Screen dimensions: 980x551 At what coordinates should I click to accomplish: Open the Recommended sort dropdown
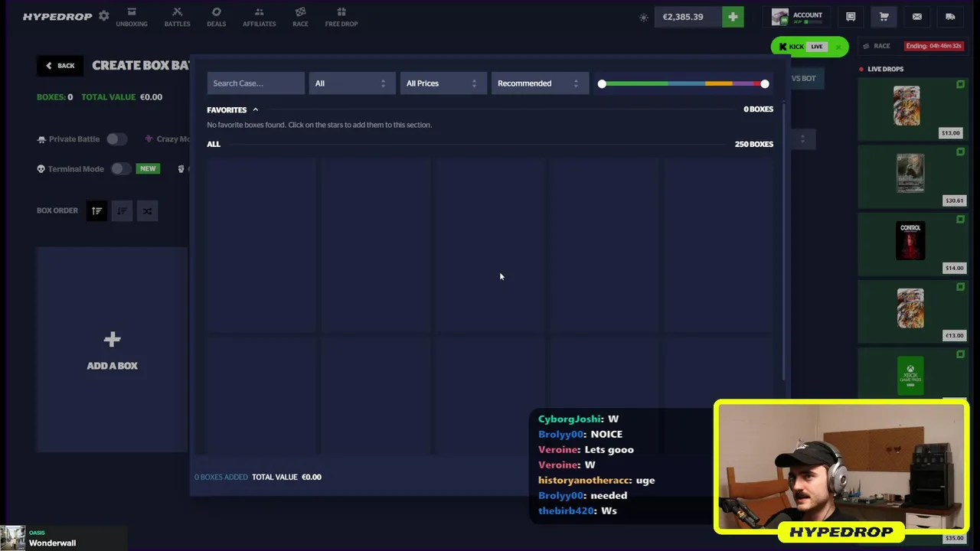pos(540,83)
